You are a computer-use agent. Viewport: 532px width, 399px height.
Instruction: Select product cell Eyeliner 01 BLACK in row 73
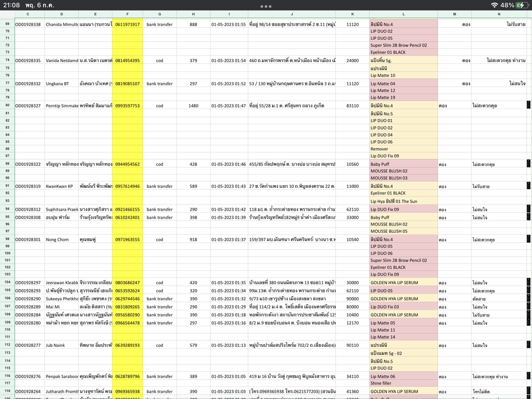pyautogui.click(x=403, y=52)
